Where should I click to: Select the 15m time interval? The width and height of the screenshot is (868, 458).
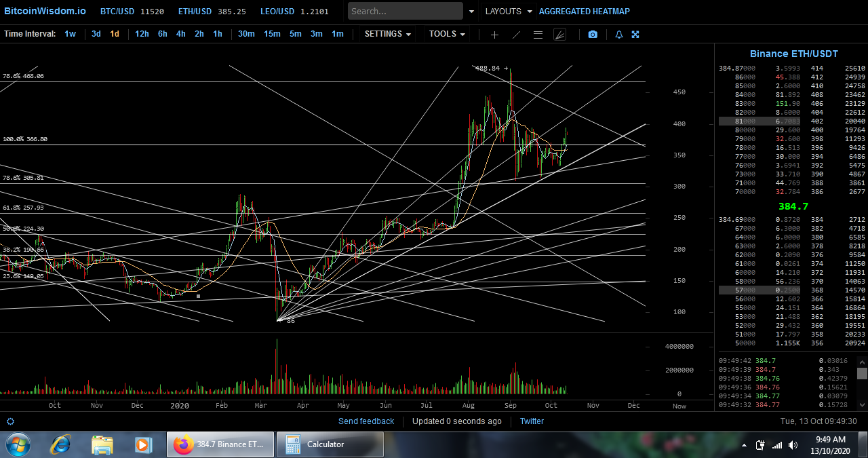(x=272, y=34)
